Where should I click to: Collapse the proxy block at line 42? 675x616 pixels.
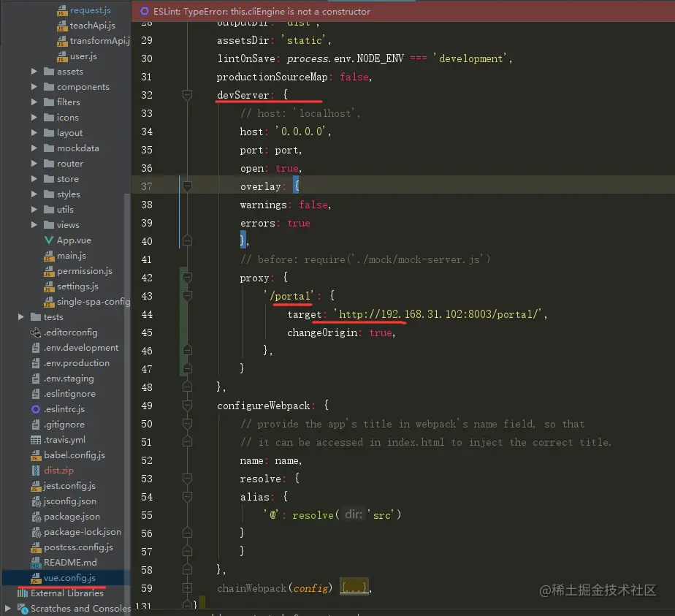coord(187,277)
